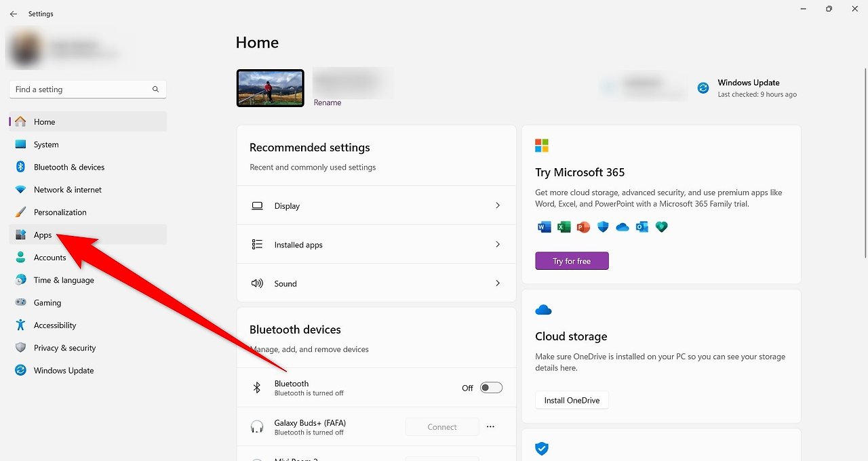This screenshot has width=868, height=461.
Task: Click the Sound speaker icon
Action: click(x=257, y=283)
